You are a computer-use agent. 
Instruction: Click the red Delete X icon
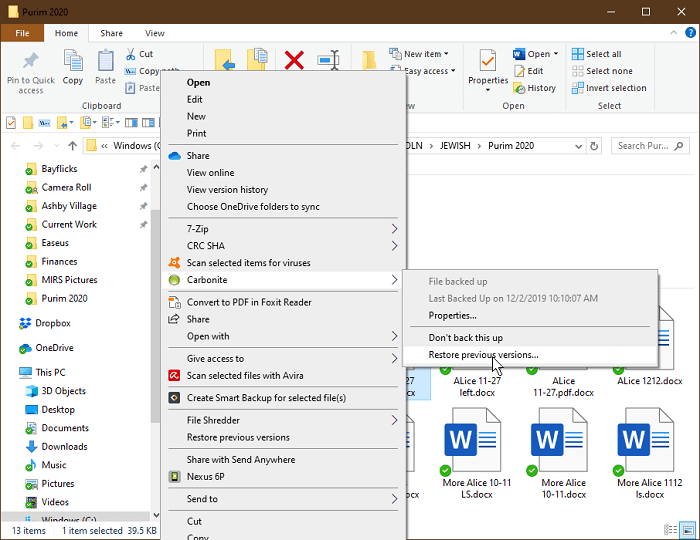294,60
